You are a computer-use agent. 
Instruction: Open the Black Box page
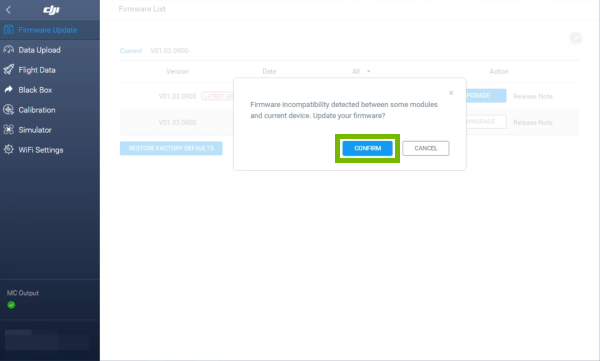(50, 90)
